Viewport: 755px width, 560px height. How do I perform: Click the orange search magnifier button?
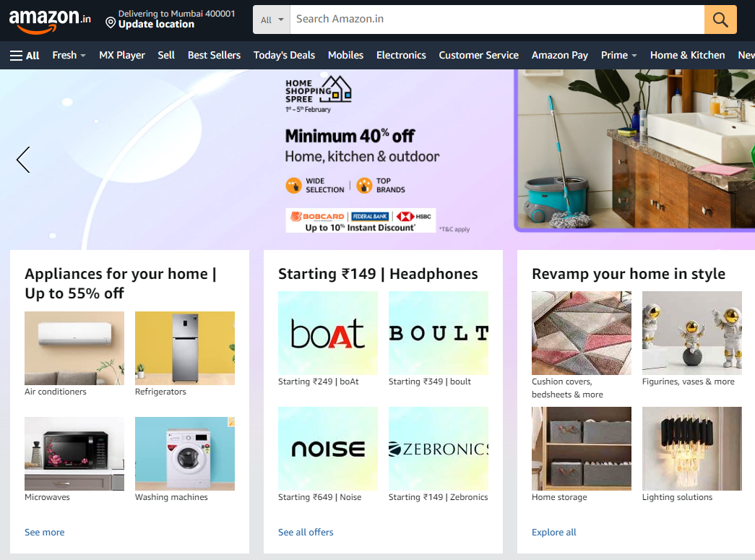[720, 20]
